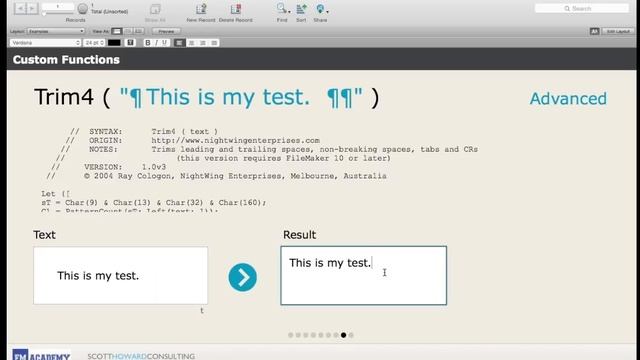Click the nightwingenterprises.com URL in code
This screenshot has width=640, height=360.
[x=236, y=140]
